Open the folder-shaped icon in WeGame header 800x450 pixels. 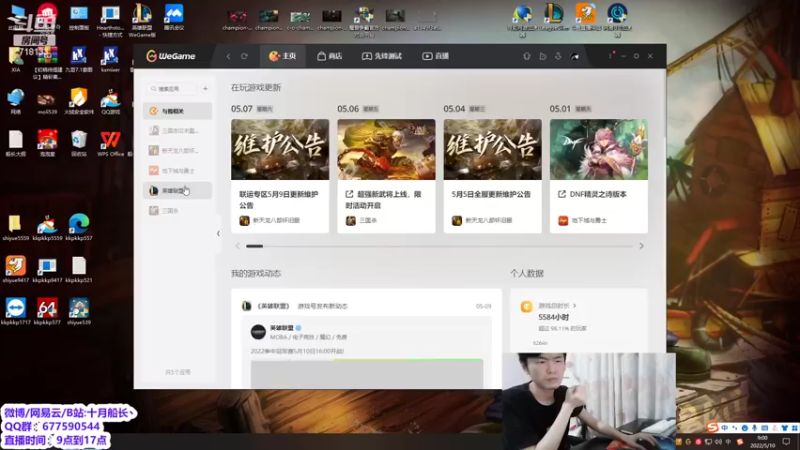(x=542, y=56)
